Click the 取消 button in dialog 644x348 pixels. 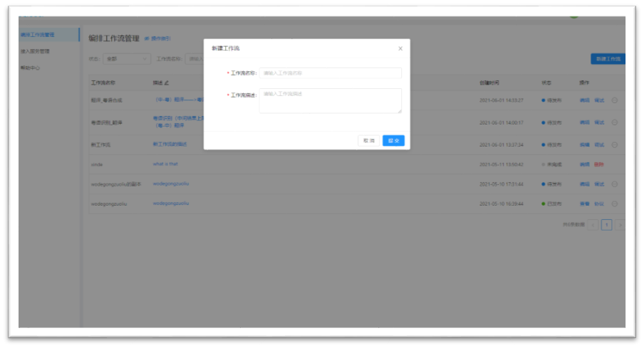[x=368, y=140]
